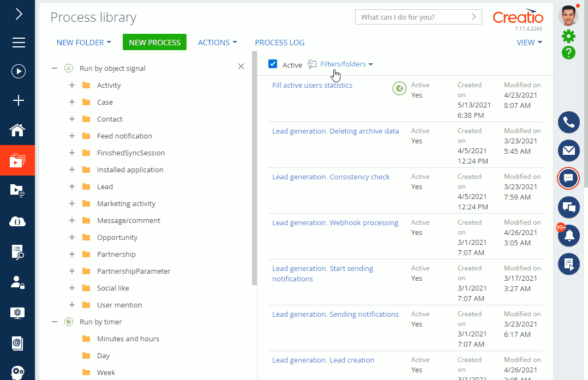Open Lead generation. Sending notifications
The height and width of the screenshot is (380, 588).
pyautogui.click(x=335, y=314)
